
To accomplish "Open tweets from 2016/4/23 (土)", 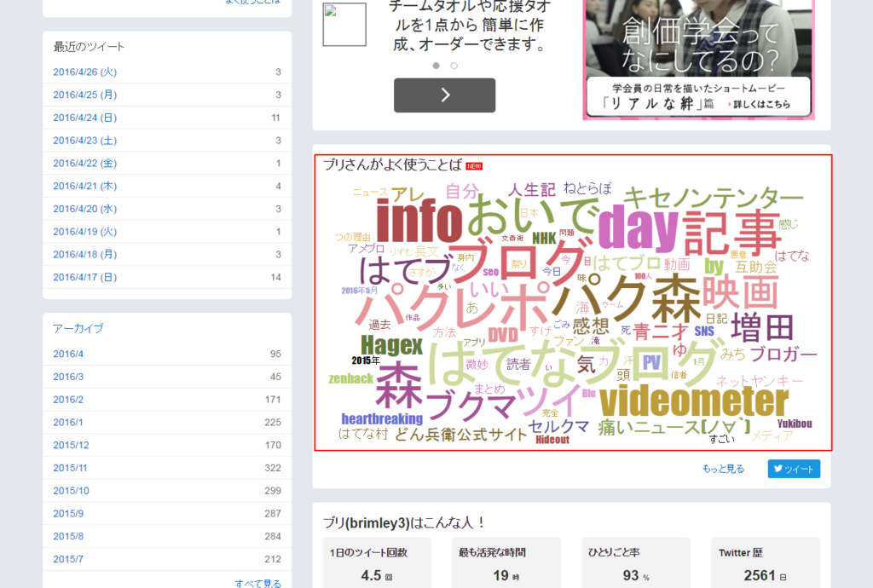I will (84, 141).
